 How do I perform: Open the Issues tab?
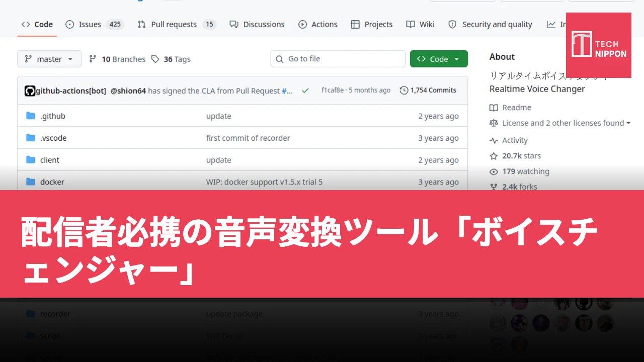[x=95, y=24]
